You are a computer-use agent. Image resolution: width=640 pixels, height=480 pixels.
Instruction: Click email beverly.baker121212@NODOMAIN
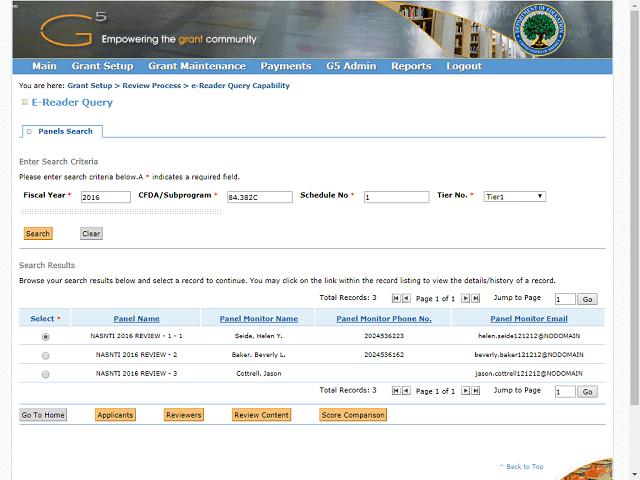(529, 355)
